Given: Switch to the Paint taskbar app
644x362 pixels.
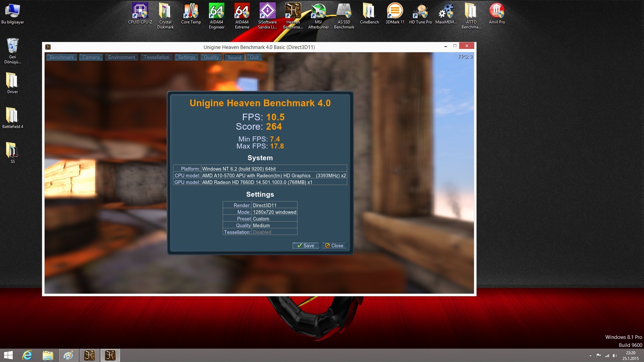Looking at the screenshot, I should coord(68,355).
